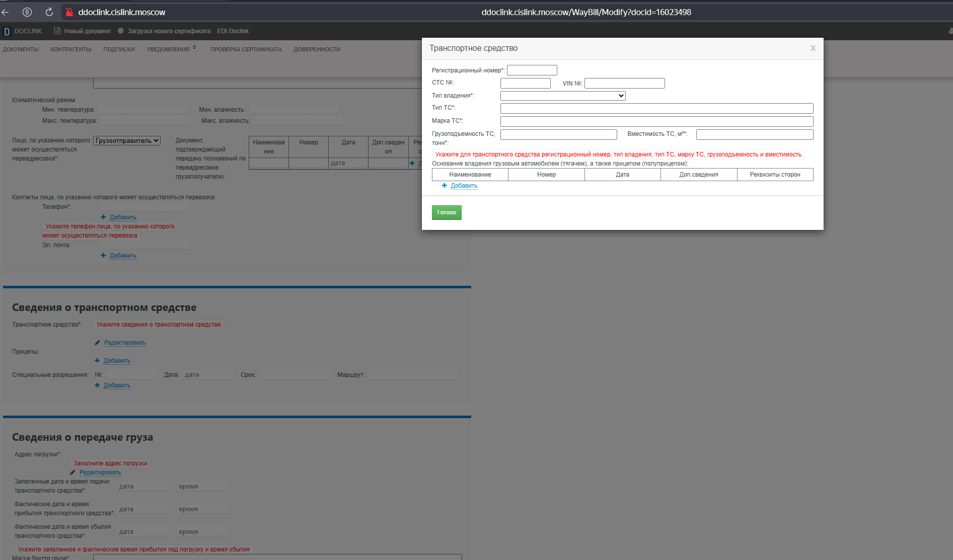Open the Грузоотправитель selector dropdown
Image resolution: width=953 pixels, height=560 pixels.
(x=127, y=141)
